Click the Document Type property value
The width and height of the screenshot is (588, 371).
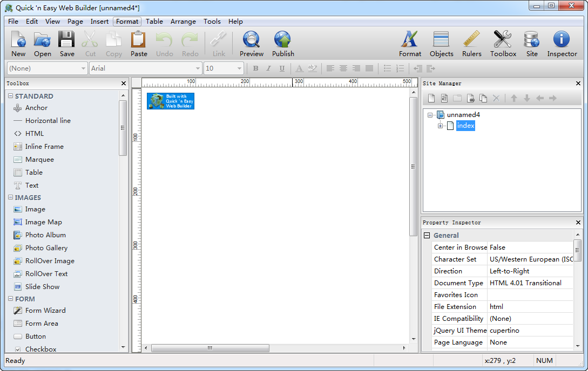tap(529, 283)
